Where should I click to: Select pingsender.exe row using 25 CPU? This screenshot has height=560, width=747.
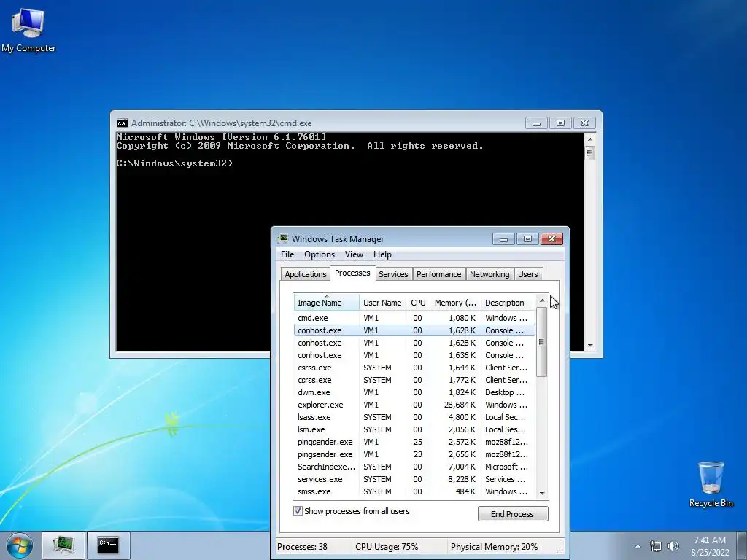point(414,442)
